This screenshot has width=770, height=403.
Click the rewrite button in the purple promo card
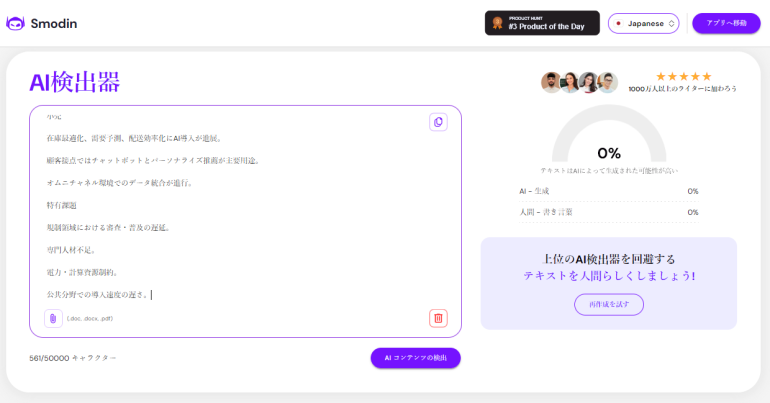point(609,304)
